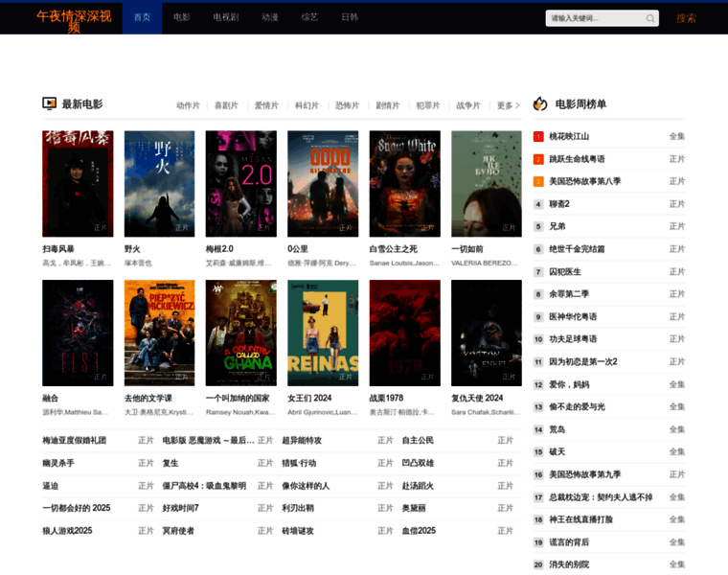Open 神王在线直播打脸 in ranking
The height and width of the screenshot is (575, 728).
[x=580, y=519]
